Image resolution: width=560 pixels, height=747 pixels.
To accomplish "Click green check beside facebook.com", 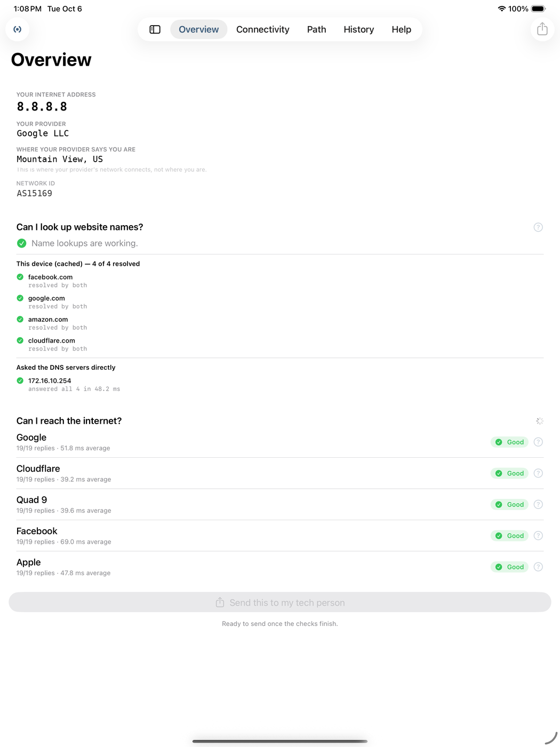I will coord(20,277).
